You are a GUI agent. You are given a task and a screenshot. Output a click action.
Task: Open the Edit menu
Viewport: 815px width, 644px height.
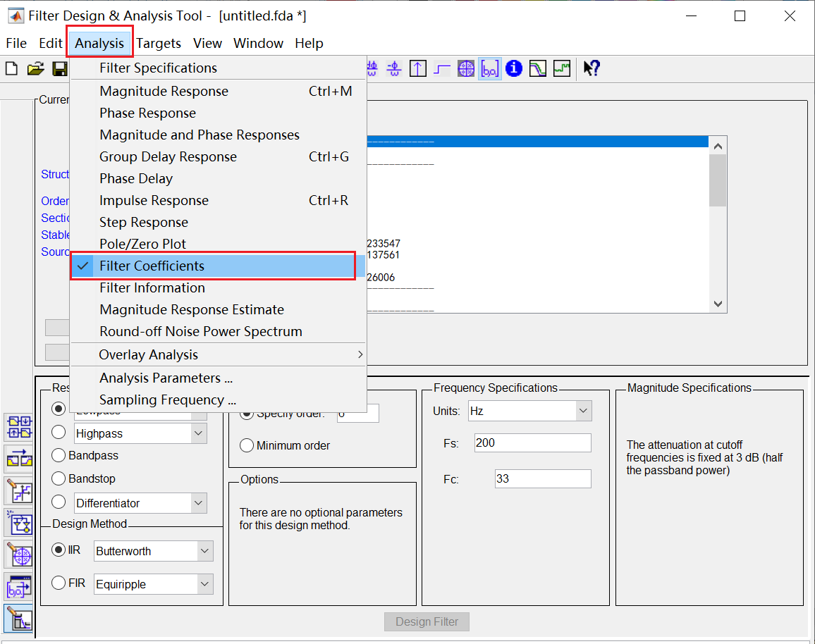point(51,43)
